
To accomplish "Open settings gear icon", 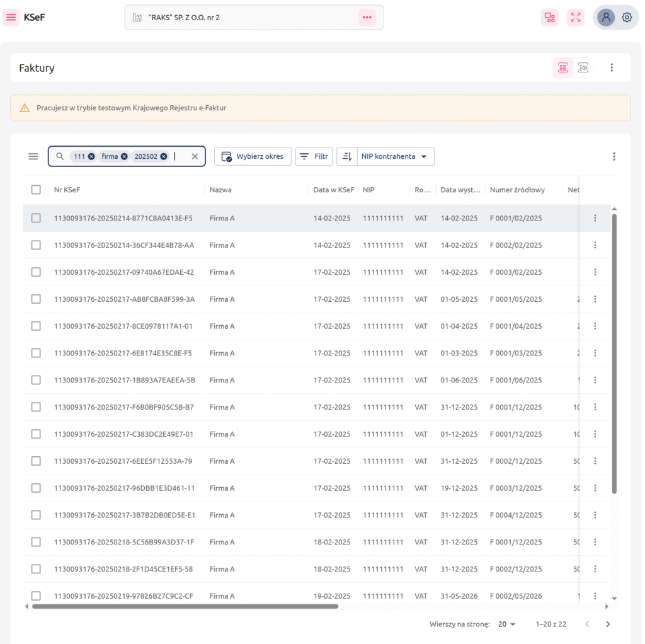I will point(627,18).
